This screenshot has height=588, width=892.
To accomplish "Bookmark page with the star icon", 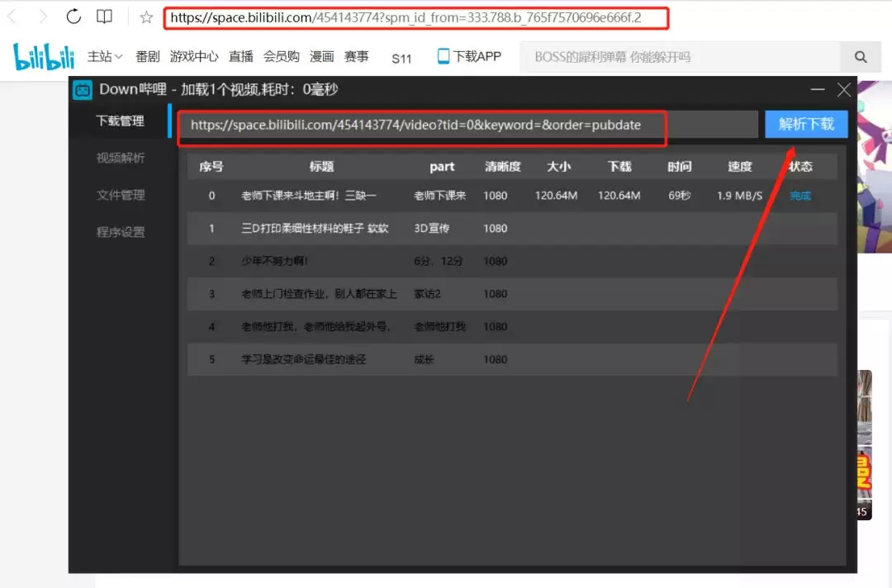I will (146, 17).
